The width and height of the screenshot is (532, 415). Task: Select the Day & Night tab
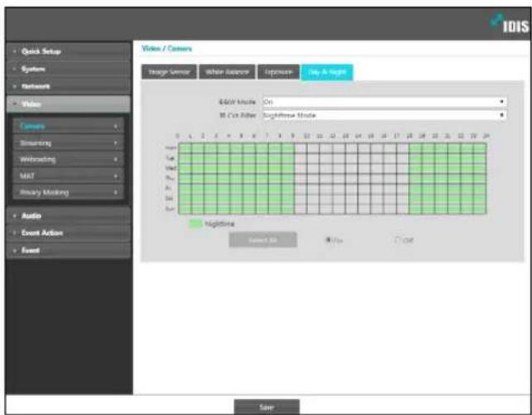pyautogui.click(x=327, y=72)
